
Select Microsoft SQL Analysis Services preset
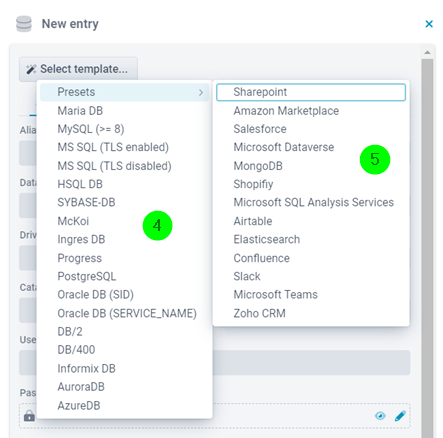pyautogui.click(x=311, y=202)
